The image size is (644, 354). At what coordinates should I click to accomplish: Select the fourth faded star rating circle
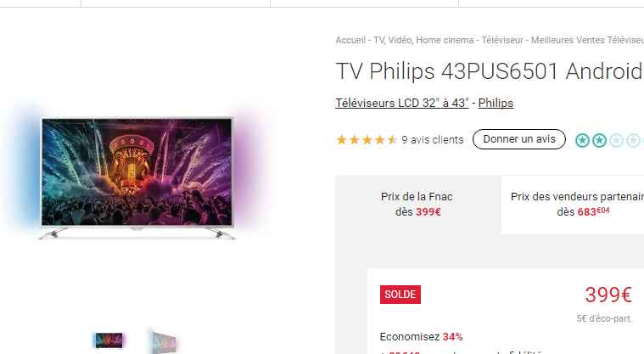(633, 140)
